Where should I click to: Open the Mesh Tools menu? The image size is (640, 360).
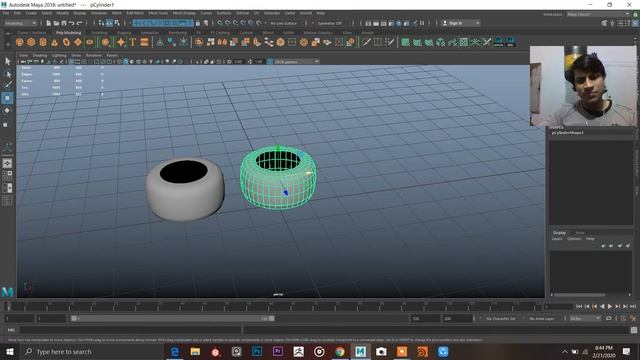158,13
